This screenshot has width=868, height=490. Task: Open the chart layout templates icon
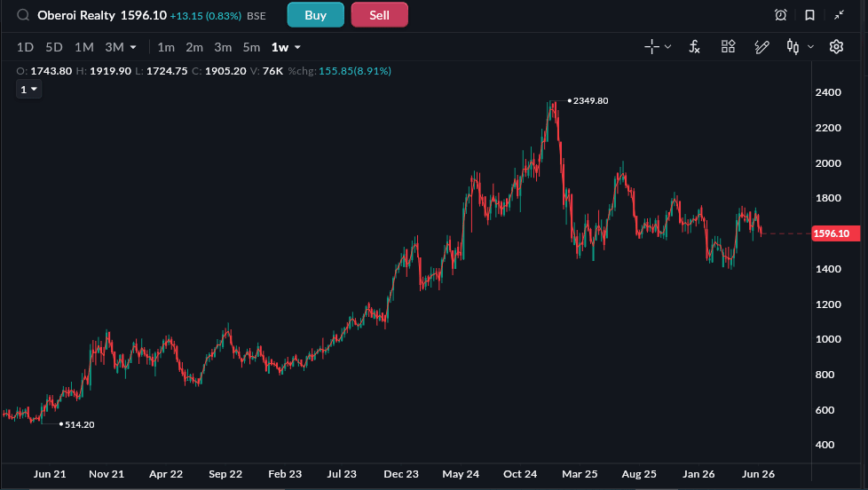(728, 46)
